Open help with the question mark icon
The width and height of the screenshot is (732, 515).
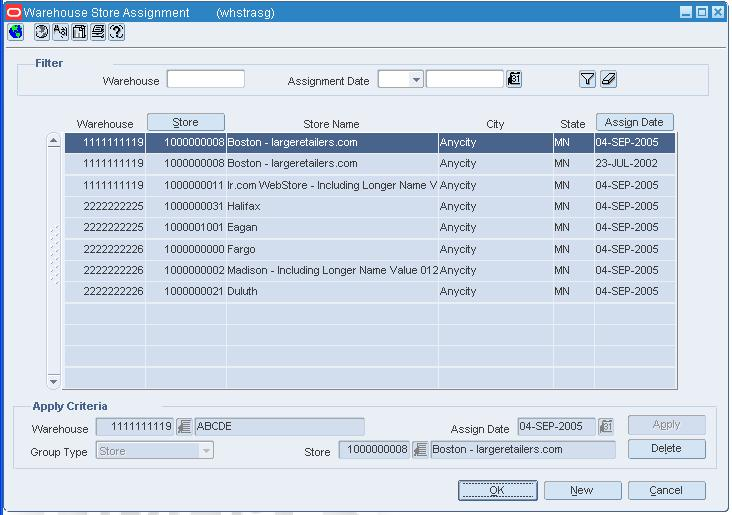click(116, 32)
